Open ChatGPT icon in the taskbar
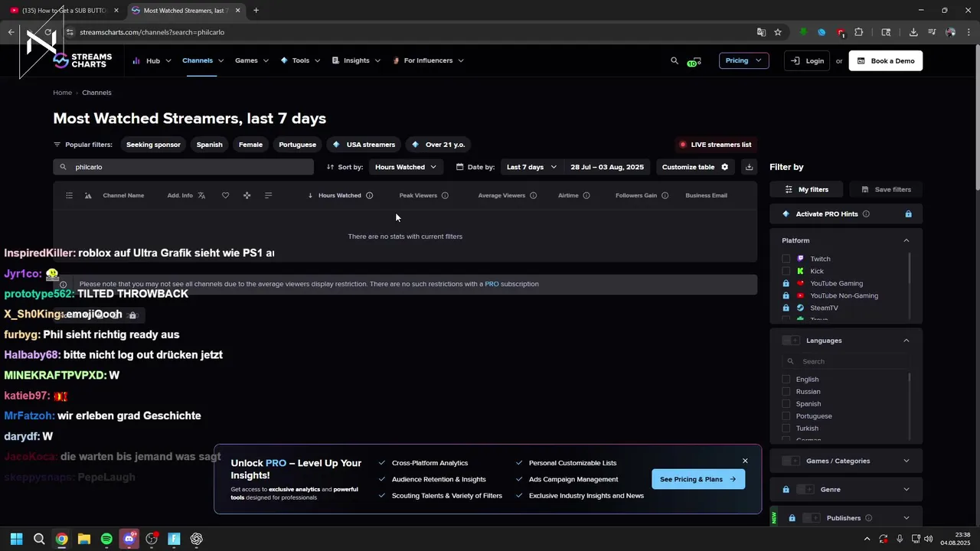This screenshot has height=551, width=980. (x=197, y=539)
